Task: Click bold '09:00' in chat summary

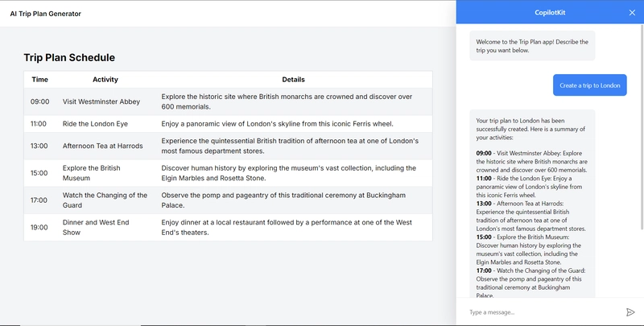Action: (484, 153)
